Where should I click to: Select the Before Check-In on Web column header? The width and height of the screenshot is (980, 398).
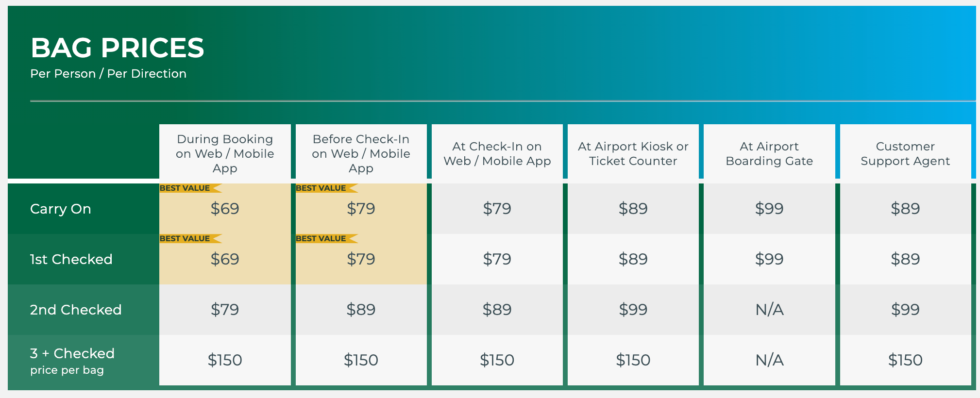(361, 153)
